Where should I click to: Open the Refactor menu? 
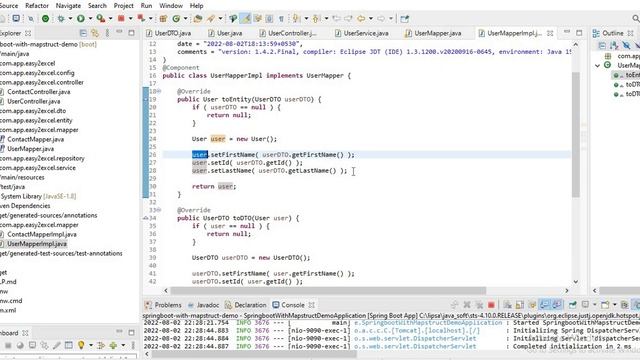(x=37, y=6)
